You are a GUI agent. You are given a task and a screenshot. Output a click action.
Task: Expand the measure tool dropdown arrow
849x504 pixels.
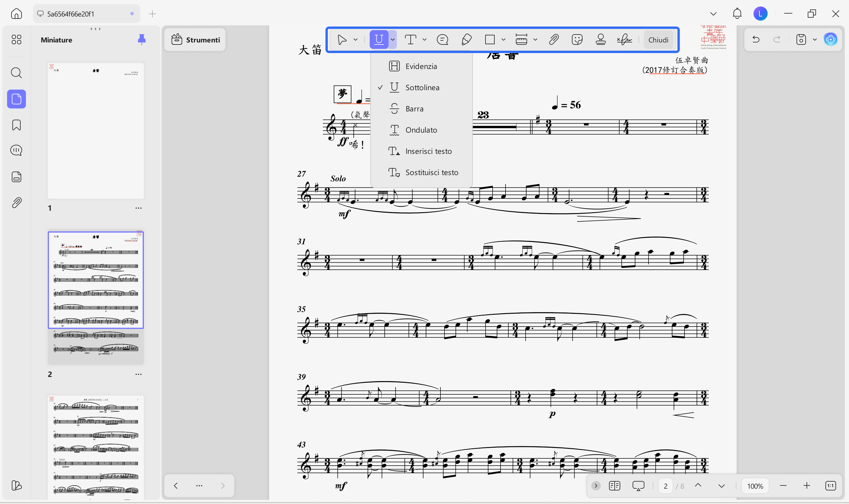point(535,40)
